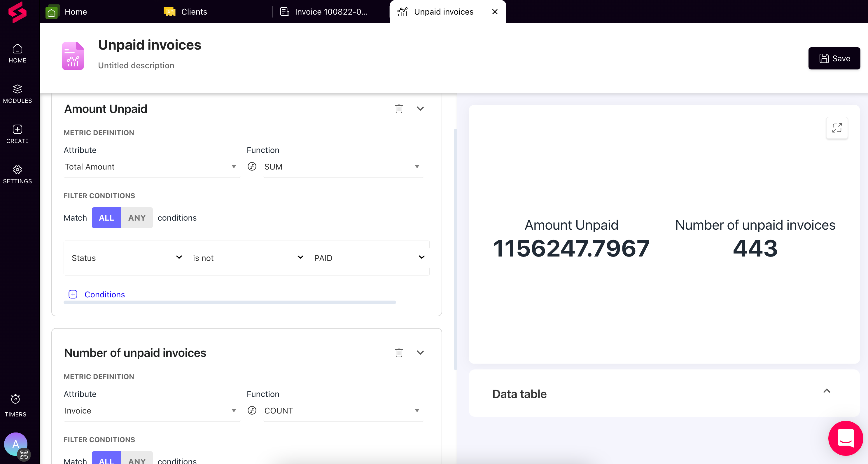Collapse the Data table panel

(827, 391)
